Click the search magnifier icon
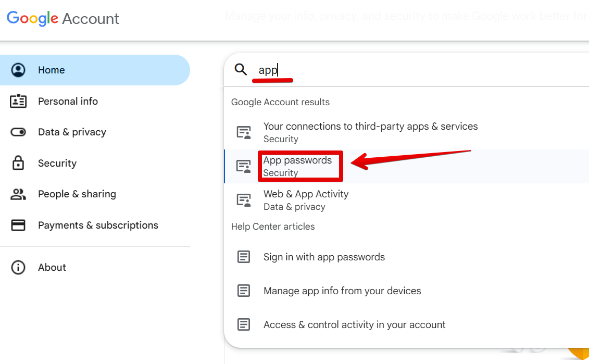 (241, 69)
